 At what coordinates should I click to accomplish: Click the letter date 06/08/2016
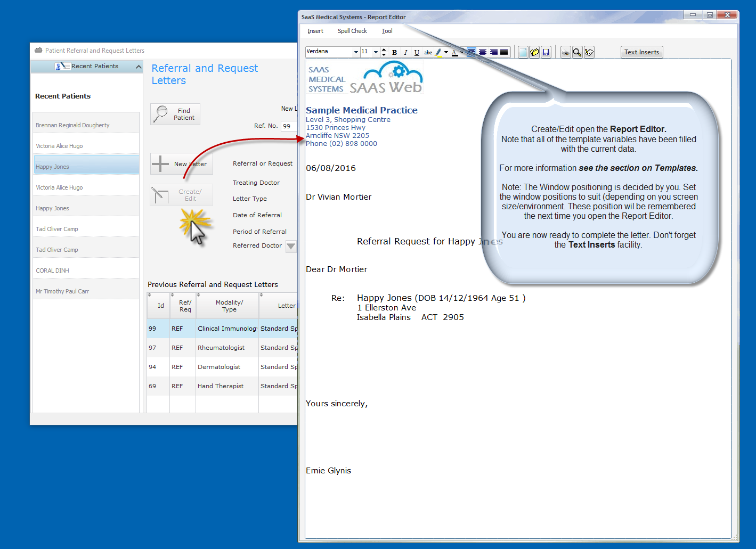(x=331, y=168)
